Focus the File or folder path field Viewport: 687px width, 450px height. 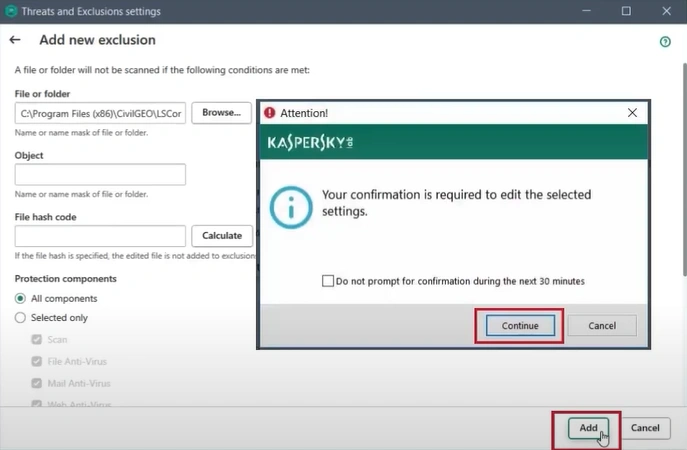(x=100, y=113)
